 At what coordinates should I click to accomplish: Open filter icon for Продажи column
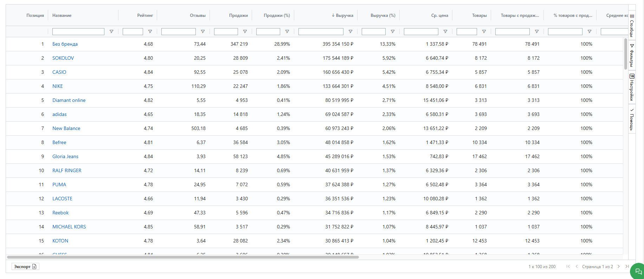point(245,32)
